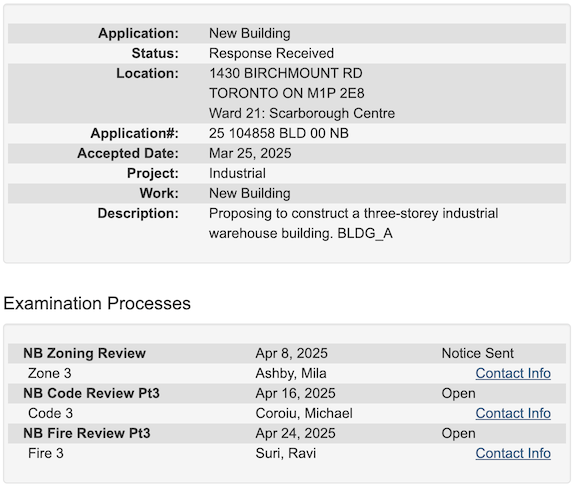Click the Accepted Date Mar 25, 2025 value
574x488 pixels.
pos(250,153)
